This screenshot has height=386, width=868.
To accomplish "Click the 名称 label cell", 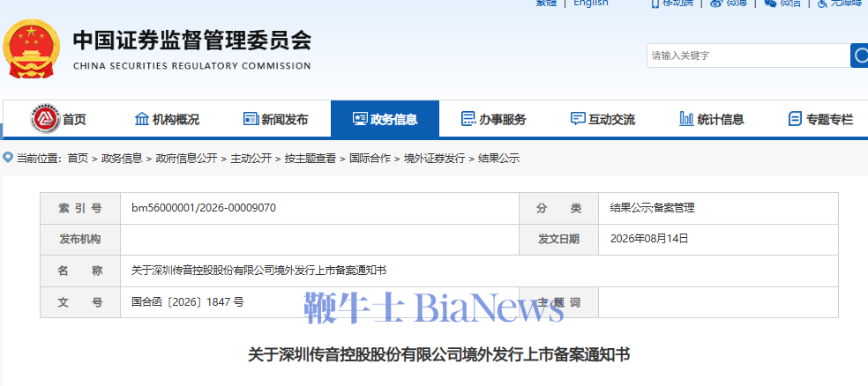I will (80, 271).
